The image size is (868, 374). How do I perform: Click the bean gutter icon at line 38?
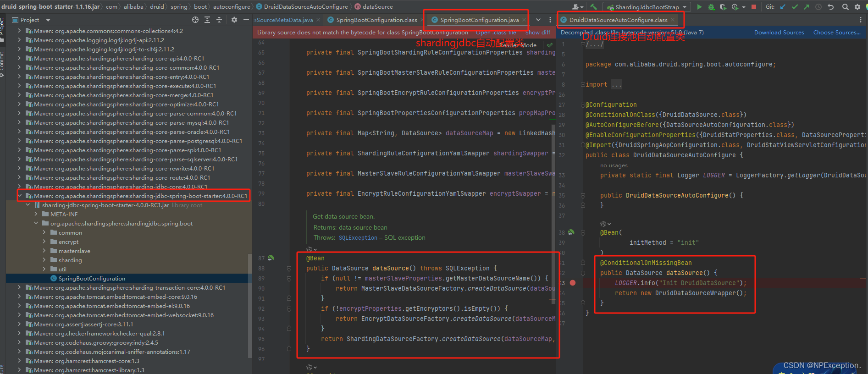[x=571, y=232]
